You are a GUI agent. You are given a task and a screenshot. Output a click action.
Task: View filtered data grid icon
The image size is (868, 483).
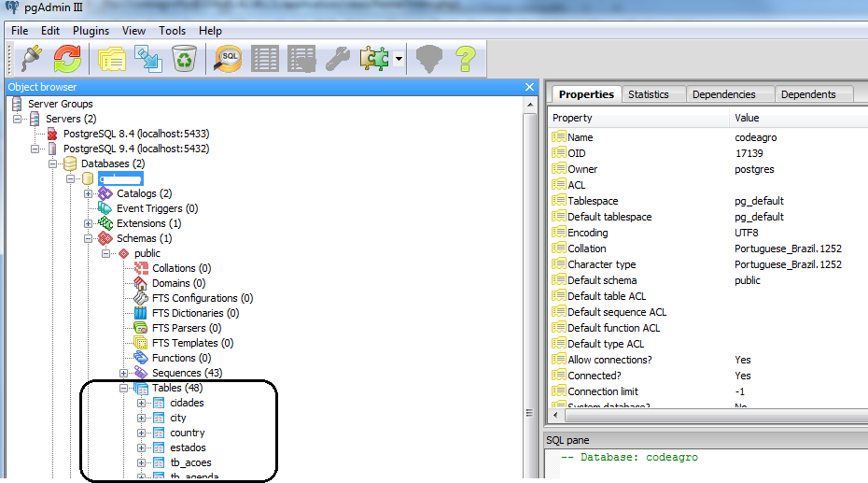[301, 59]
